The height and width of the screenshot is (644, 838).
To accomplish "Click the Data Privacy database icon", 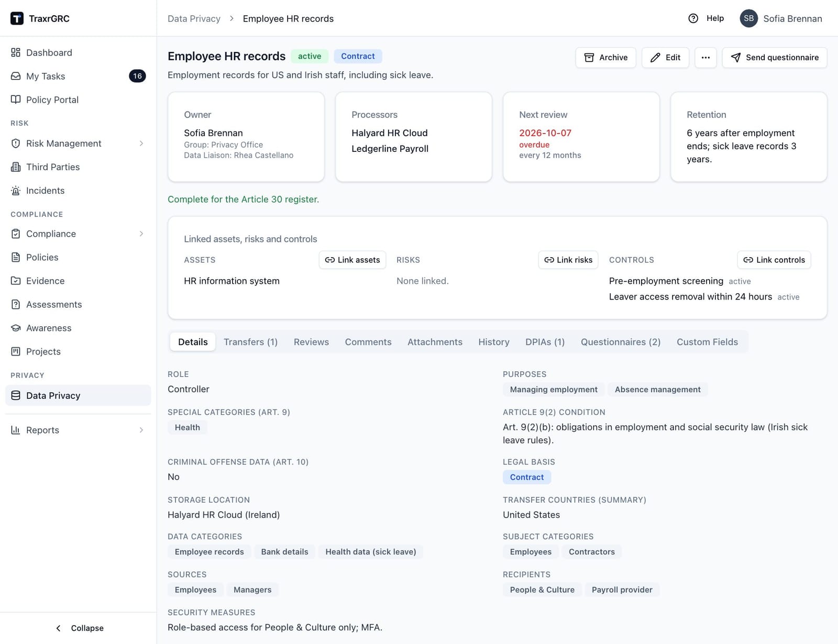I will (16, 395).
